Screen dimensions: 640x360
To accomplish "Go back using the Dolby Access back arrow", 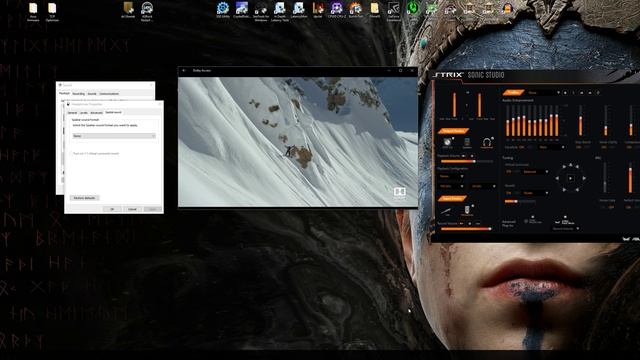I will click(x=184, y=71).
